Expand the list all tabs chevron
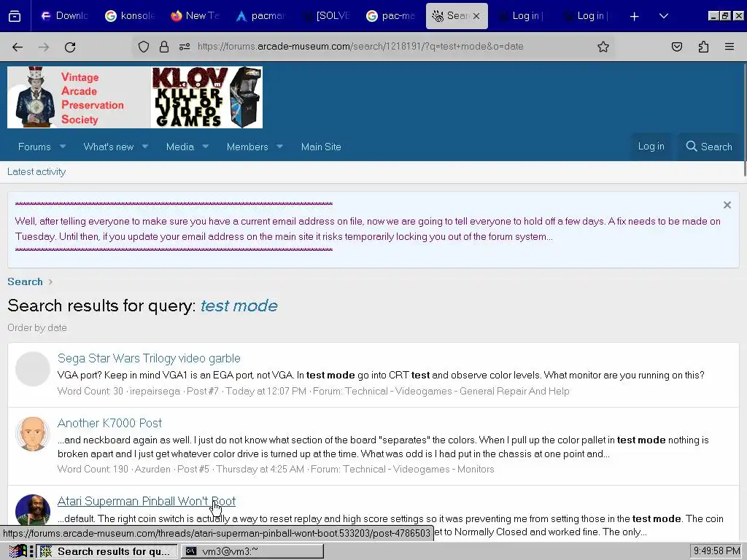Image resolution: width=747 pixels, height=560 pixels. coord(664,16)
